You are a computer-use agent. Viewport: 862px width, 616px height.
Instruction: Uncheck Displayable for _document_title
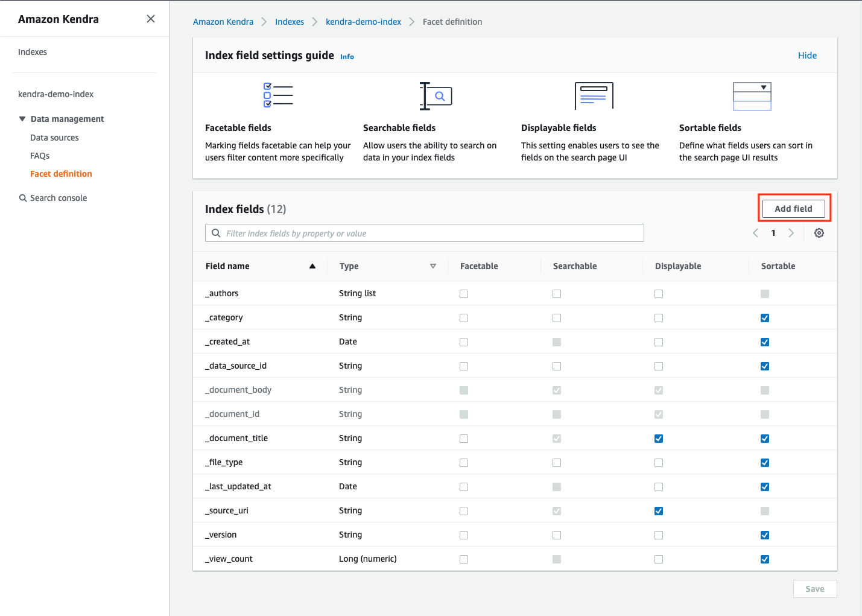[659, 439]
